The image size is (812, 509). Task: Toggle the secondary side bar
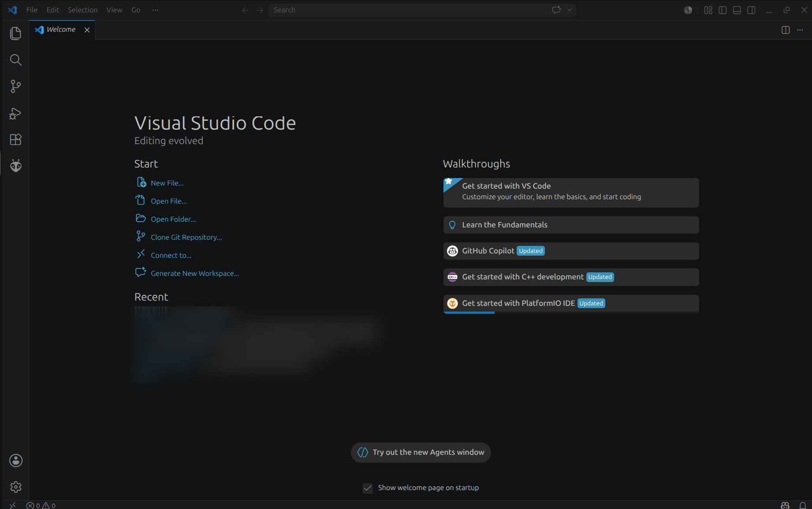pos(752,10)
